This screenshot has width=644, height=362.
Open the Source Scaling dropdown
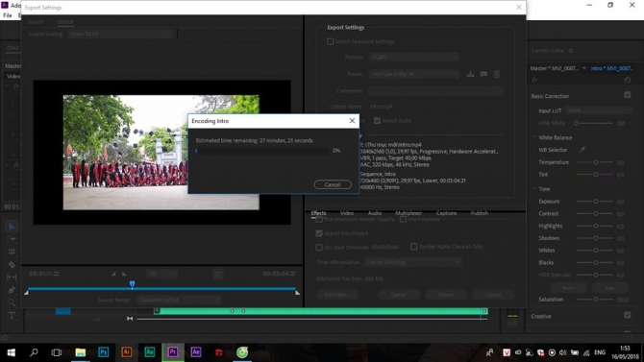click(121, 34)
